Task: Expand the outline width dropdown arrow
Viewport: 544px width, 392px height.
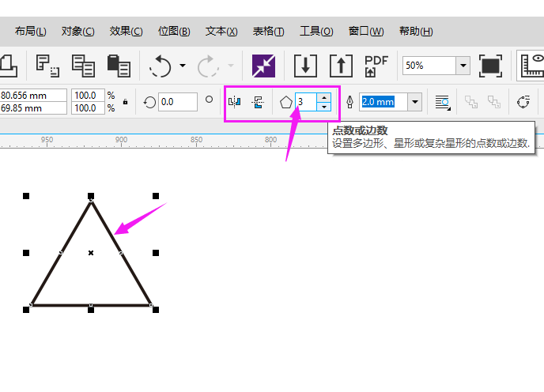Action: [415, 102]
